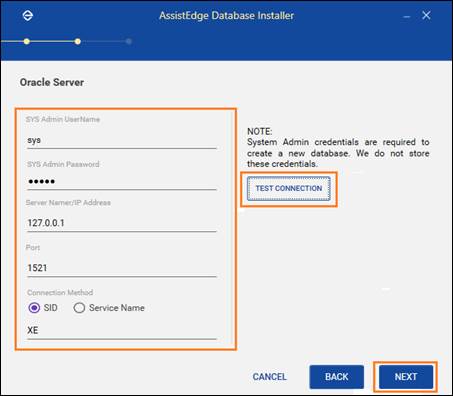The width and height of the screenshot is (453, 396).
Task: Choose the SID connection method radio button
Action: [x=34, y=308]
